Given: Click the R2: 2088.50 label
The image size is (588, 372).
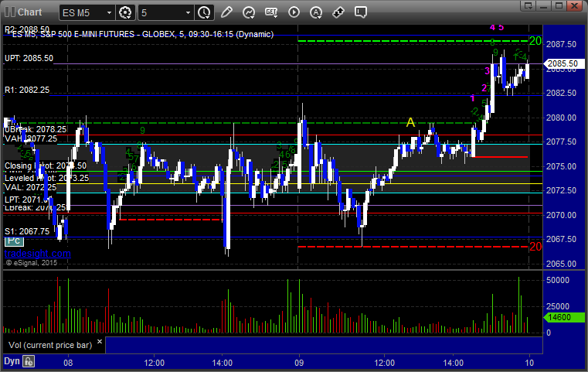Looking at the screenshot, I should tap(26, 29).
